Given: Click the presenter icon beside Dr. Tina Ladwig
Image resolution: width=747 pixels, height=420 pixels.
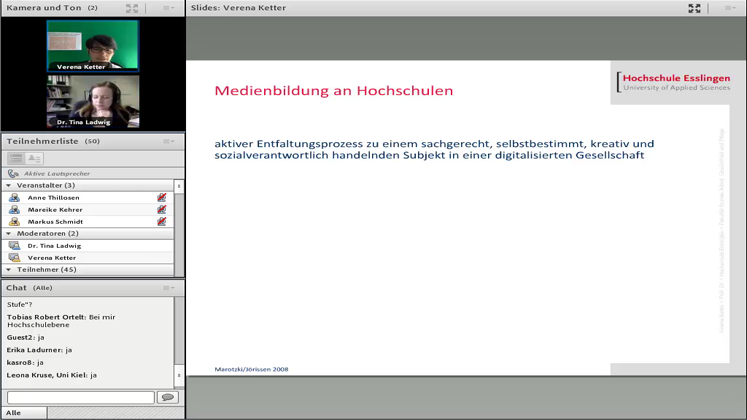Looking at the screenshot, I should coord(14,246).
